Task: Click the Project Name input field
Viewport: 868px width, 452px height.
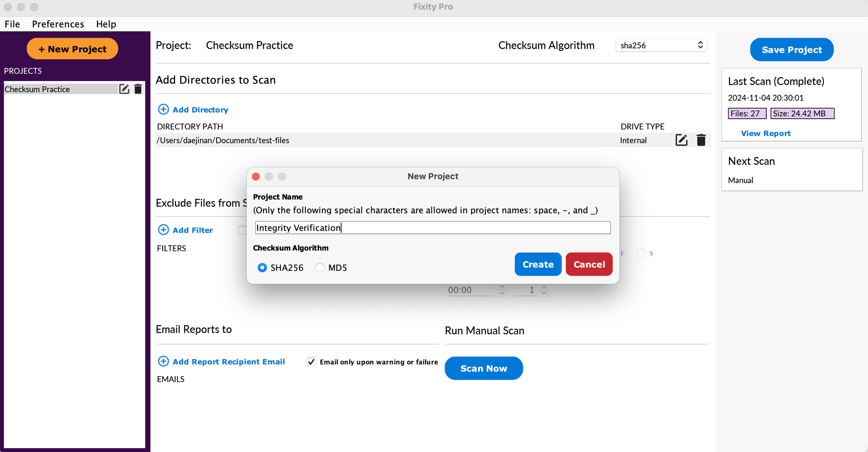Action: tap(433, 228)
